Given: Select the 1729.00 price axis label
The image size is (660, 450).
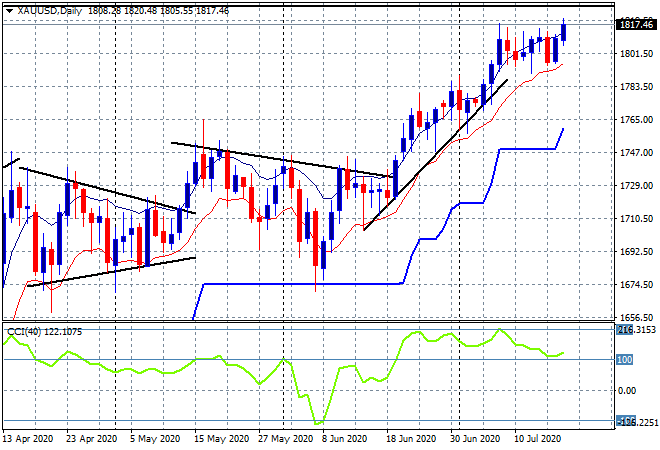Looking at the screenshot, I should (636, 186).
